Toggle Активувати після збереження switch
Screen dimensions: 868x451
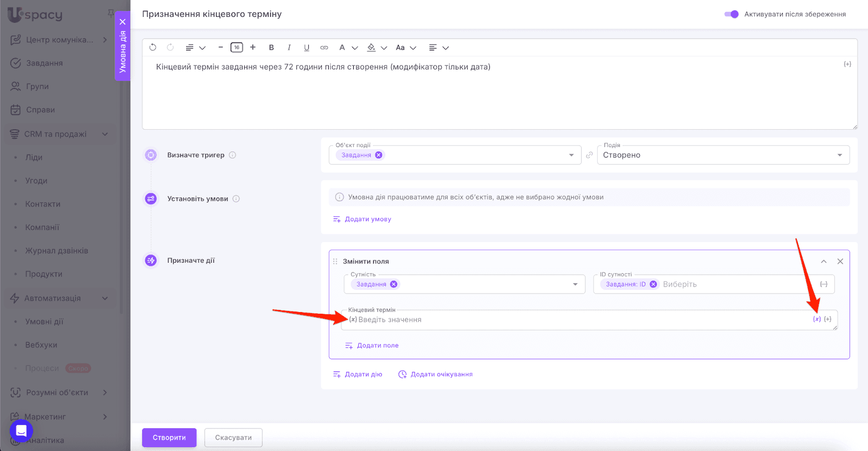[731, 14]
